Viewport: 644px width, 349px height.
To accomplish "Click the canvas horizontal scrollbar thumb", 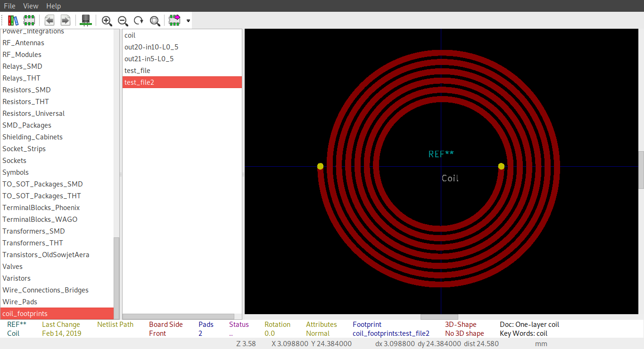I will (439, 317).
